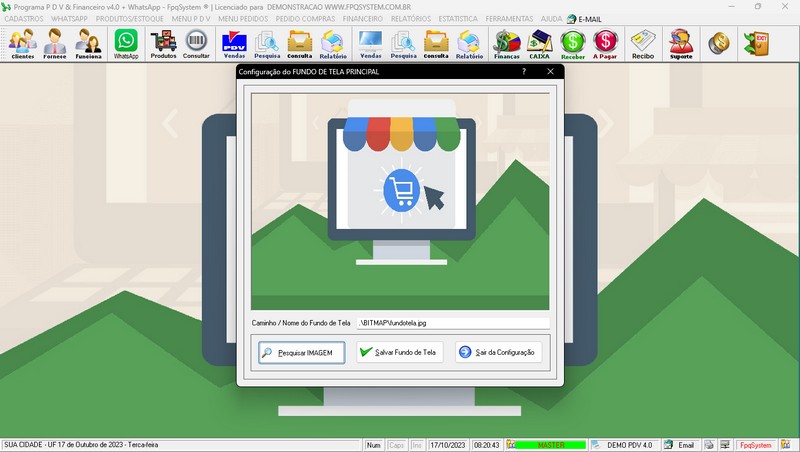Screen dimensions: 800x452
Task: Click the Ins indicator in status bar
Action: 417,445
